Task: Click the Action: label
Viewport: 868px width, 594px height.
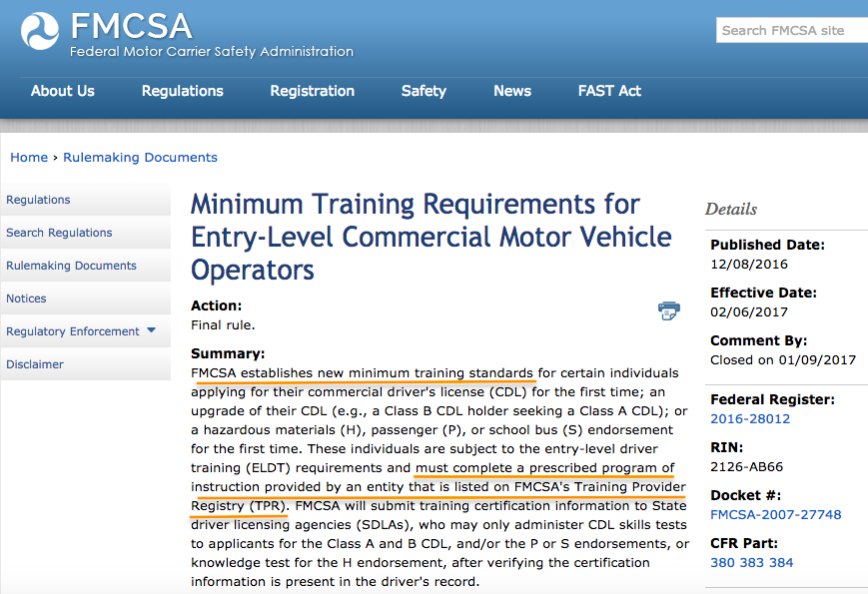Action: coord(217,305)
